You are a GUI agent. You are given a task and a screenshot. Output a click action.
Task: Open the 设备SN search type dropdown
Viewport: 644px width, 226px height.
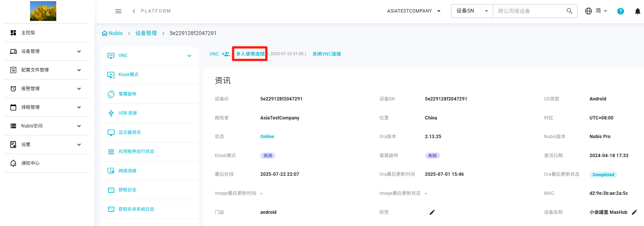472,11
